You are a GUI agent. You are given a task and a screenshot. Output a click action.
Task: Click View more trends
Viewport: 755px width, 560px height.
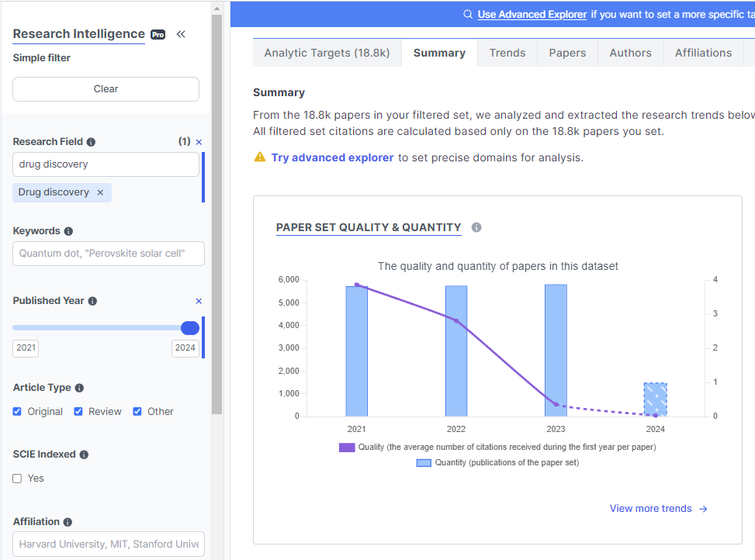click(651, 508)
